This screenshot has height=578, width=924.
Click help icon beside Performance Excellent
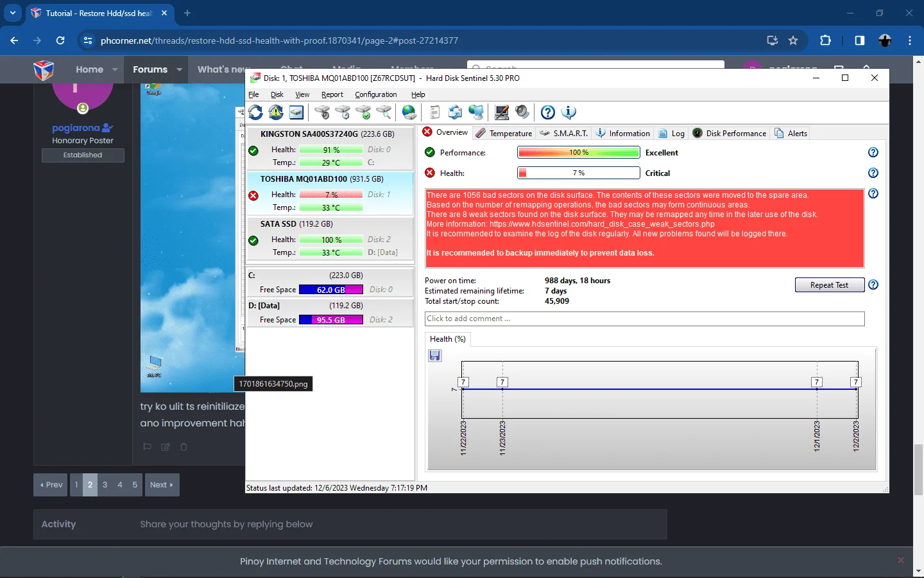pos(873,152)
